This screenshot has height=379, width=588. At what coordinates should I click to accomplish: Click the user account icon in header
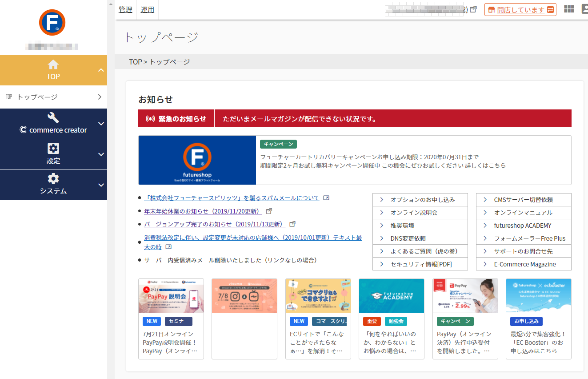click(585, 9)
